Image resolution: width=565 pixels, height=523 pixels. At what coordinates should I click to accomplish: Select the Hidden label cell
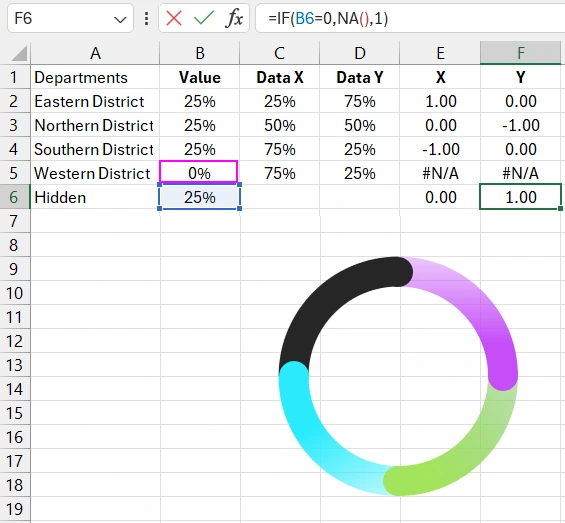(95, 197)
